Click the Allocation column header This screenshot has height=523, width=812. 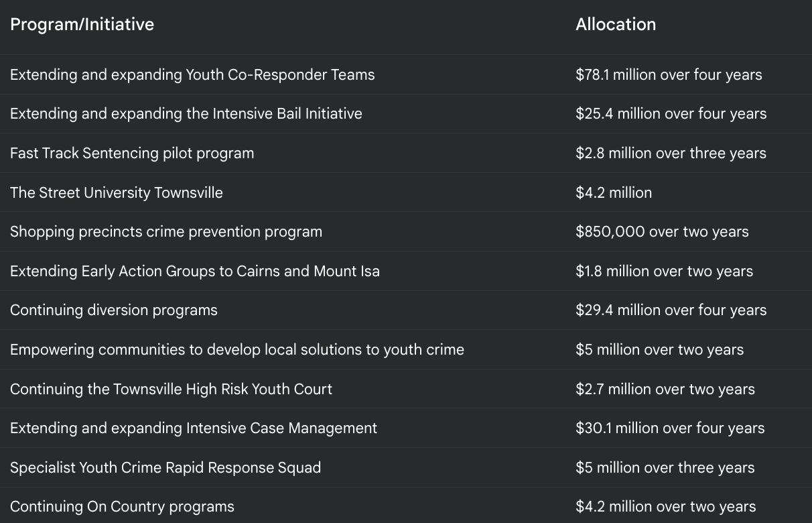(616, 24)
